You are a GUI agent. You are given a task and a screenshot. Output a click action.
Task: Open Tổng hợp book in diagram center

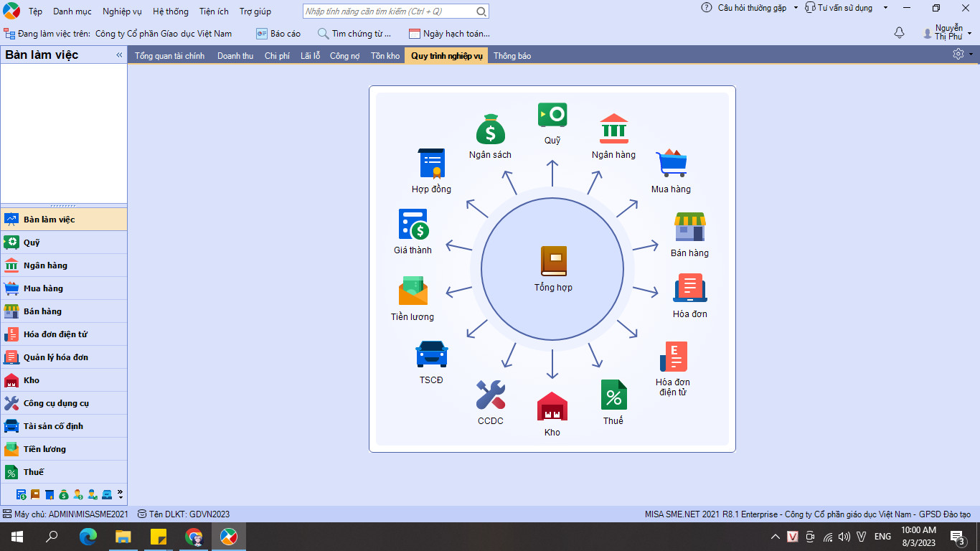click(553, 261)
